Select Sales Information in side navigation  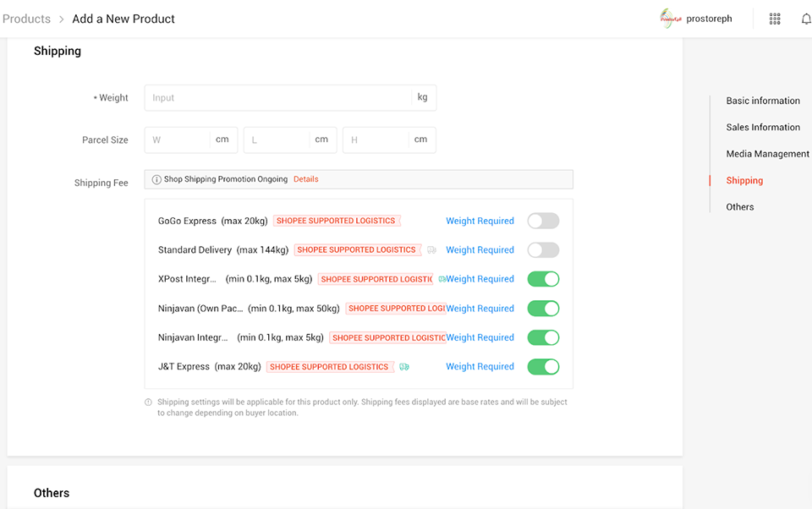[762, 127]
